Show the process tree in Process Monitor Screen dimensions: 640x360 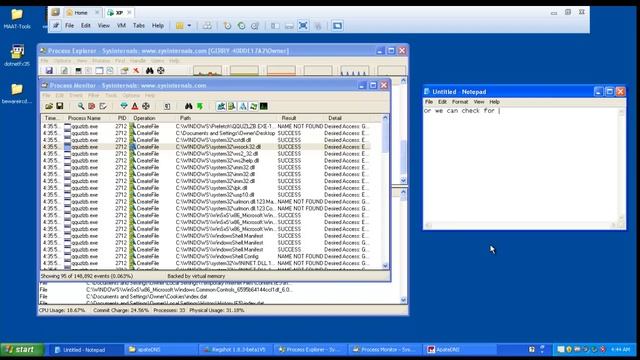point(167,106)
